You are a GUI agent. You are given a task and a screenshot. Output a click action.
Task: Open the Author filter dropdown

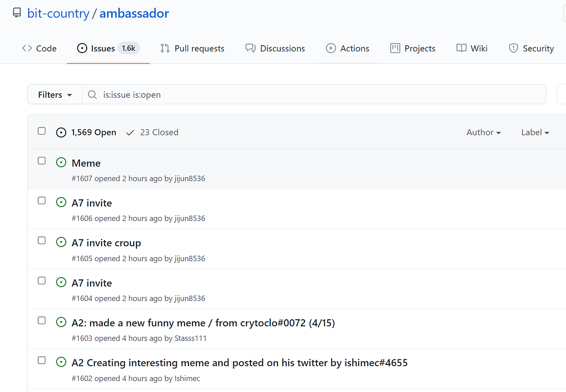[483, 133]
